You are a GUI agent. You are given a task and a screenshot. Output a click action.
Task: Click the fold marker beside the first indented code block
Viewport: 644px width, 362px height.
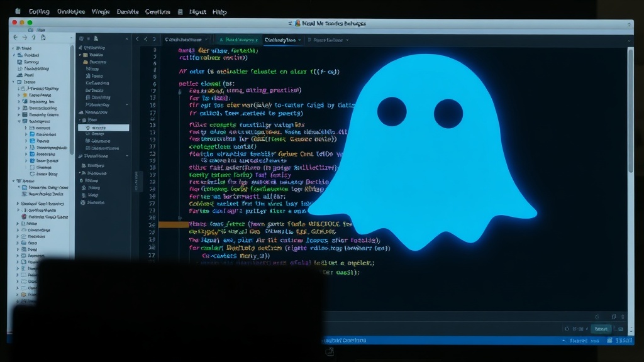(x=179, y=92)
